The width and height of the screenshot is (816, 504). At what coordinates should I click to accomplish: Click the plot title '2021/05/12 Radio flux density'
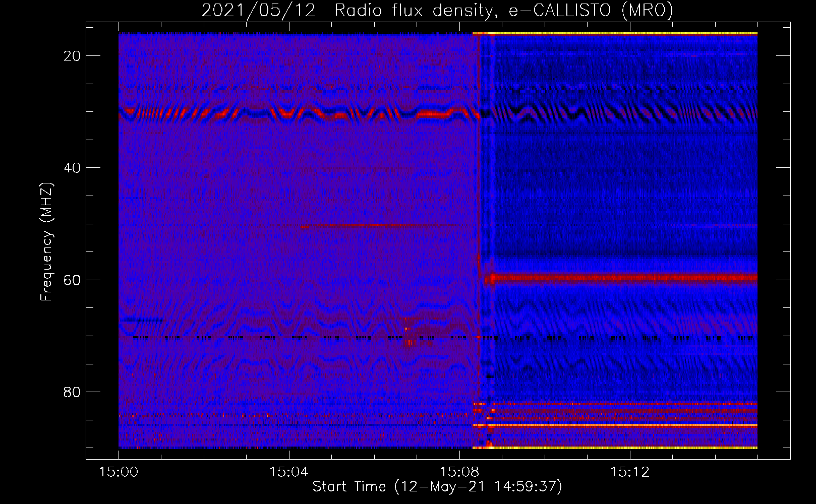pyautogui.click(x=437, y=10)
